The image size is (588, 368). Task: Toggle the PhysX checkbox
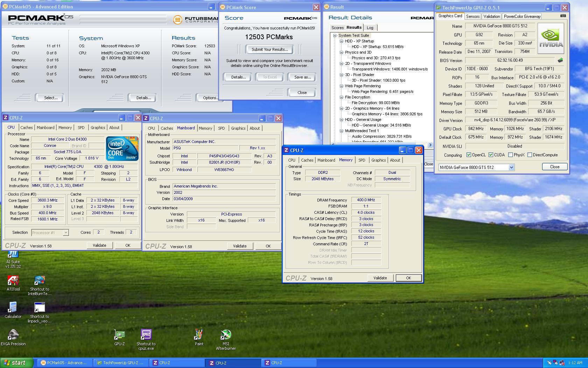point(510,155)
